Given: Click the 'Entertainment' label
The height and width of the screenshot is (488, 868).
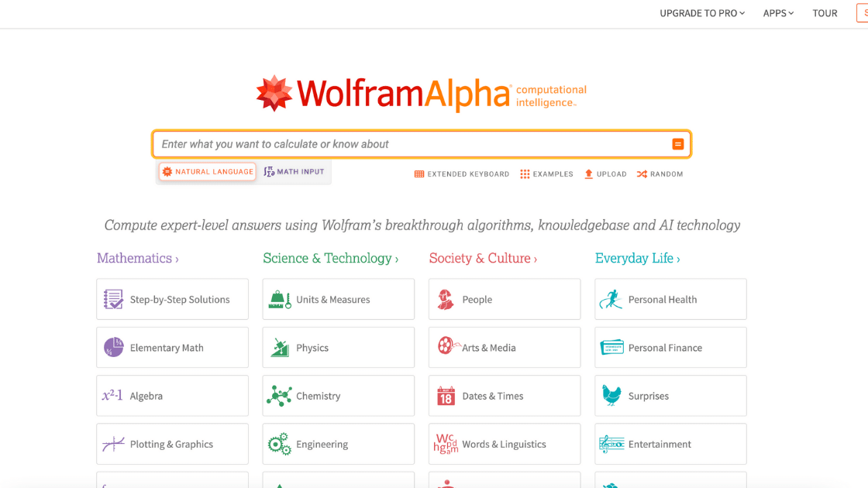Looking at the screenshot, I should tap(660, 445).
